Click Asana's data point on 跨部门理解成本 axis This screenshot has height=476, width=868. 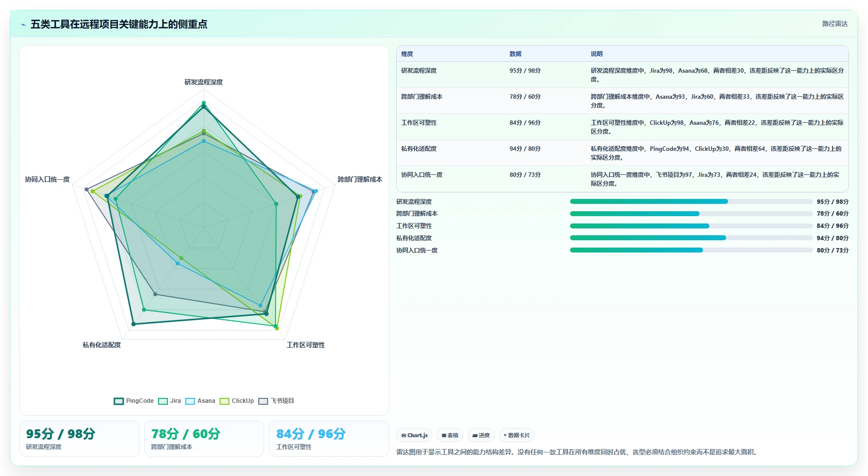pyautogui.click(x=316, y=191)
